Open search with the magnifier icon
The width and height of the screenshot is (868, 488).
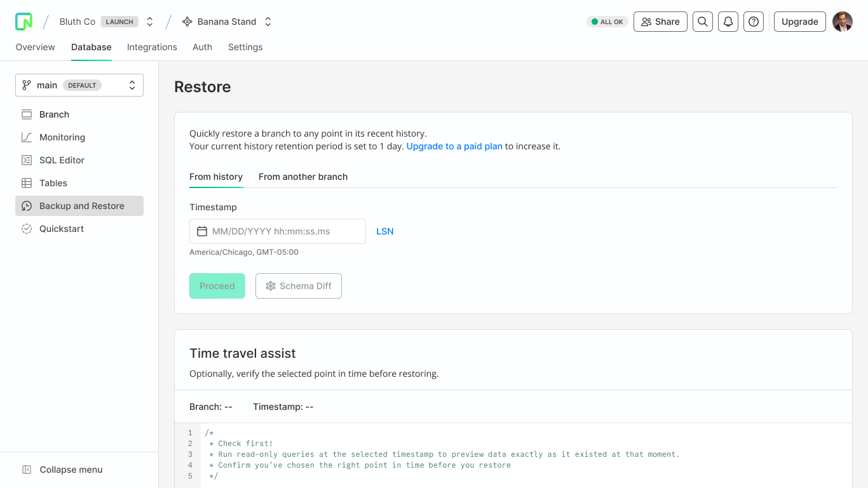702,22
